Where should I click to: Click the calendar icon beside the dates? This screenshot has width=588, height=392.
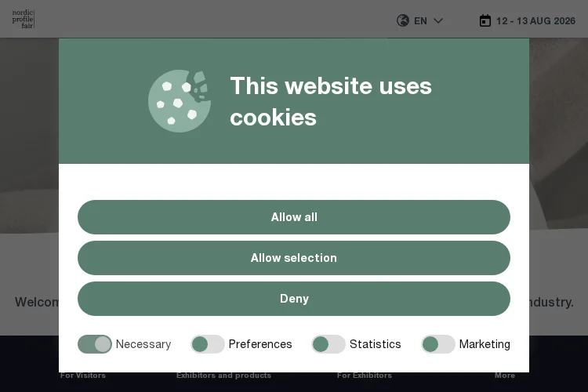(x=485, y=20)
